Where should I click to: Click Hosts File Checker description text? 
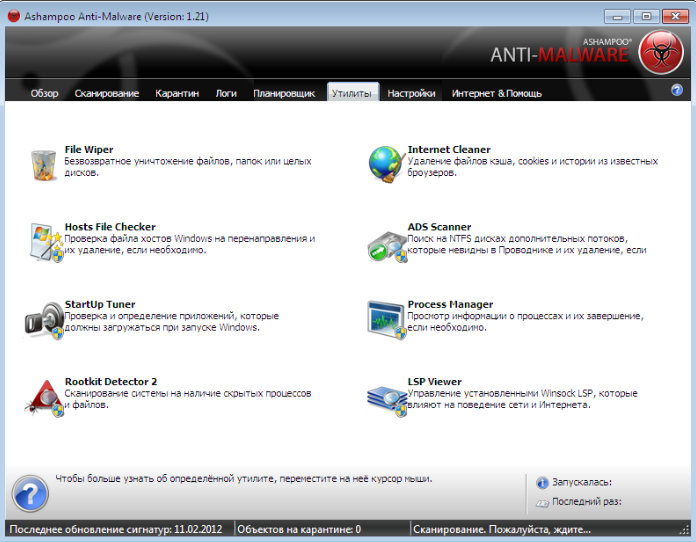tap(190, 244)
